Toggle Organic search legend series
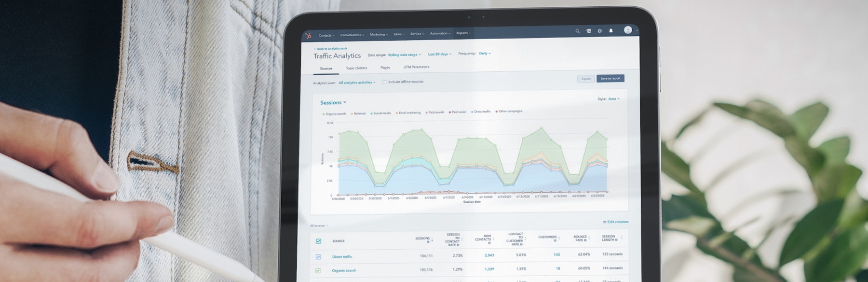Screen dimensions: 868x282 click(334, 114)
